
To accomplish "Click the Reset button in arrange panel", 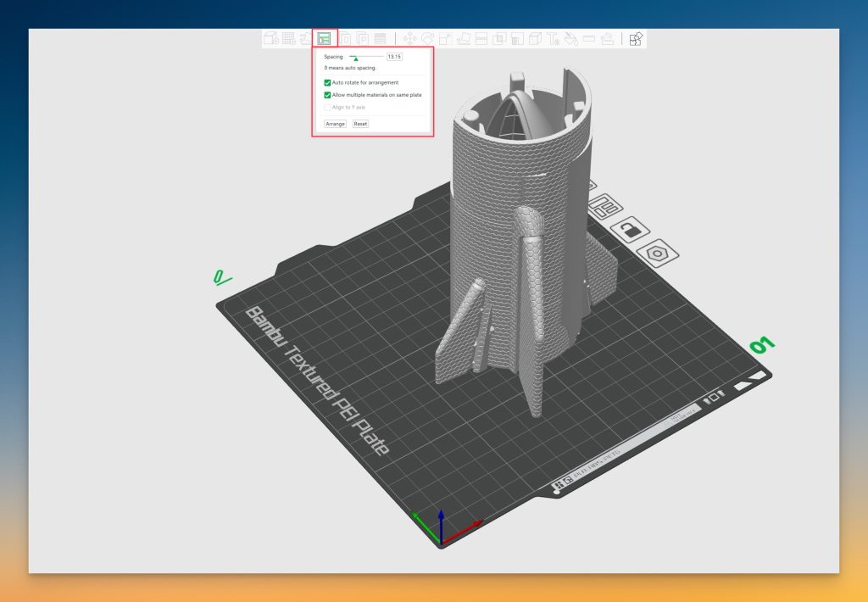I will 360,124.
